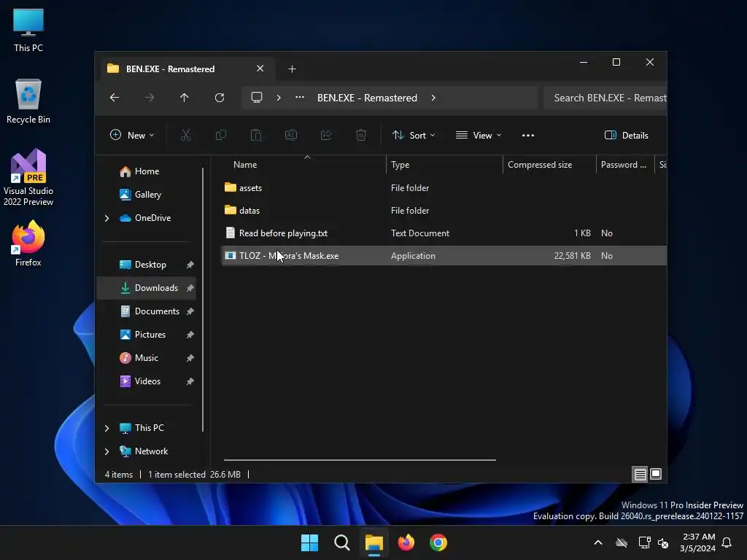Show collapsed path ellipsis in address bar

point(300,98)
